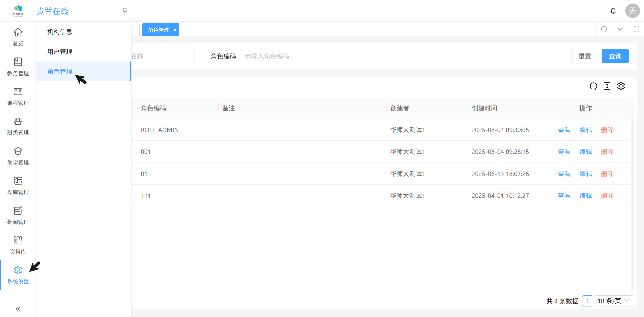Collapse the sidebar with double chevron
The image size is (644, 317).
(18, 309)
